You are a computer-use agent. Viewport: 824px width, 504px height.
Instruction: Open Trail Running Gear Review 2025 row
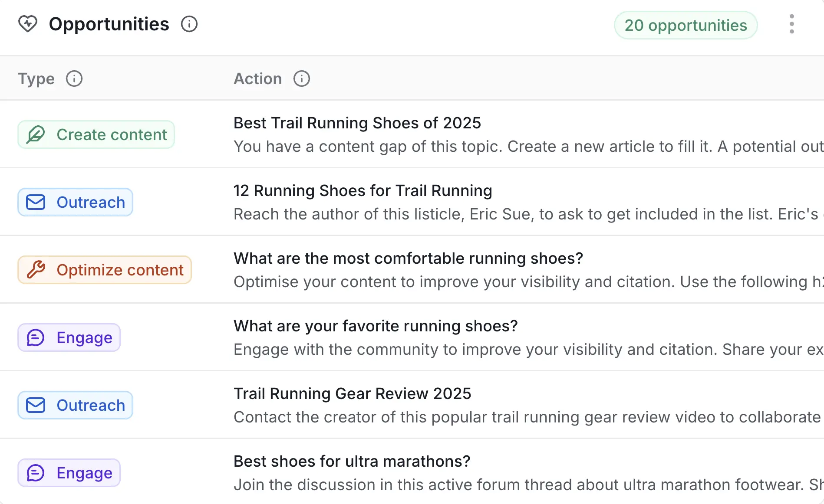click(352, 394)
